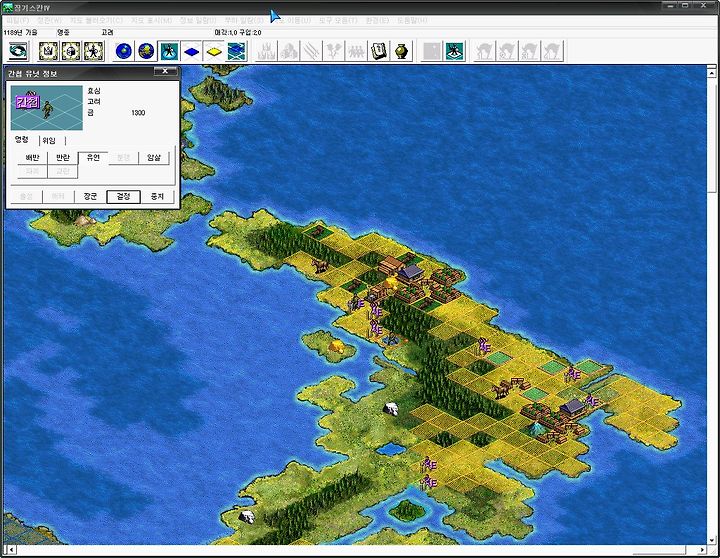
Task: Click the first greyed cat-shaped toolbar icon
Action: coord(484,51)
